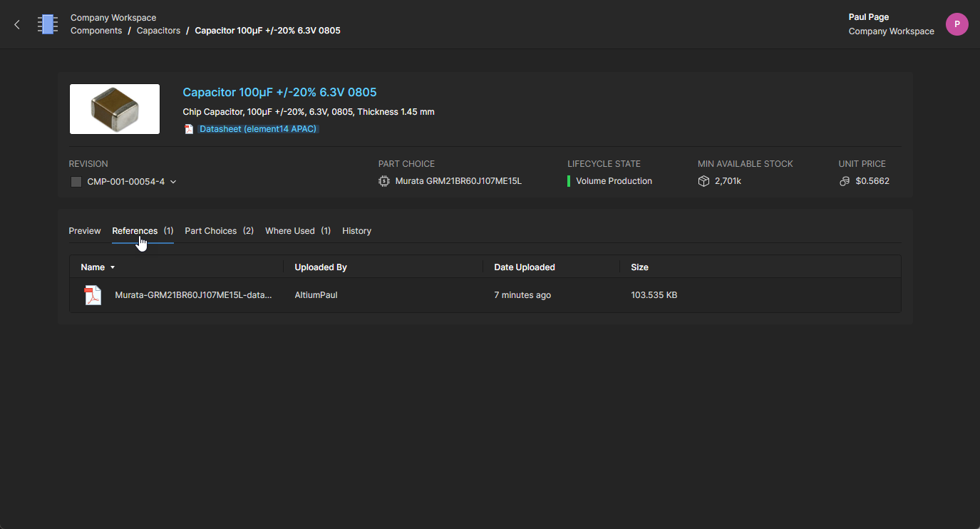The width and height of the screenshot is (980, 529).
Task: Click the back arrow icon
Action: (17, 24)
